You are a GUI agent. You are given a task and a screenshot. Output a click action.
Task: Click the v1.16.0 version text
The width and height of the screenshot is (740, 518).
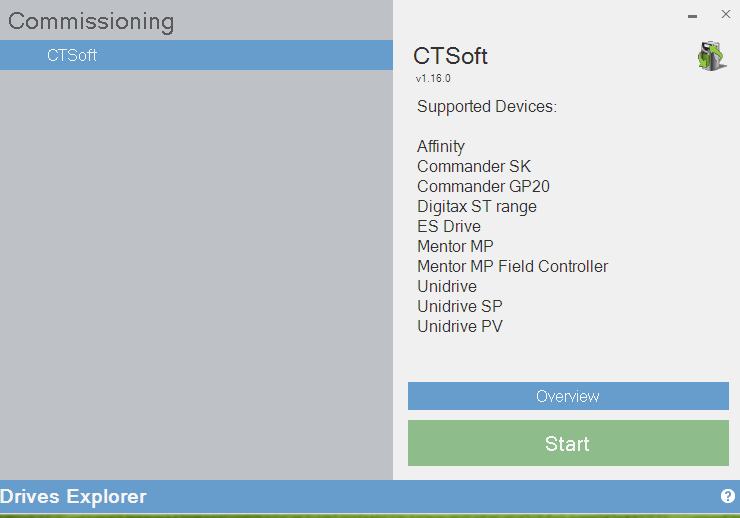(434, 78)
